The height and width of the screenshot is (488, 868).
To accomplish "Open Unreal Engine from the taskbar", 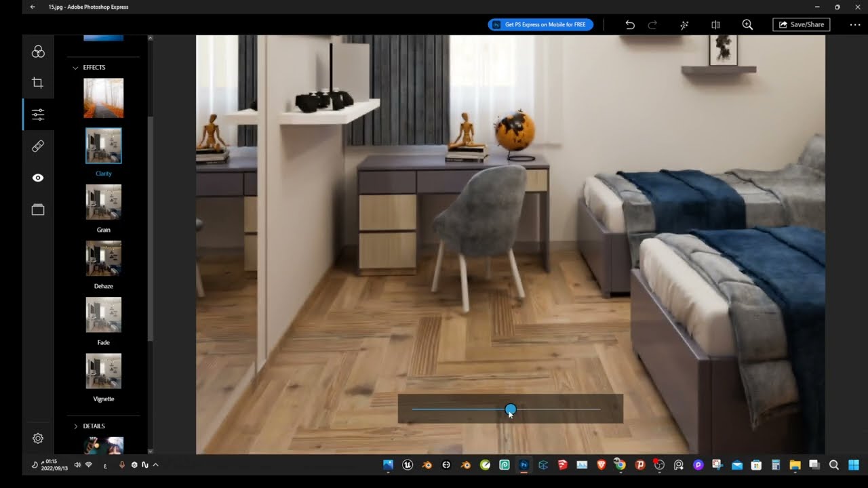I will click(x=408, y=465).
